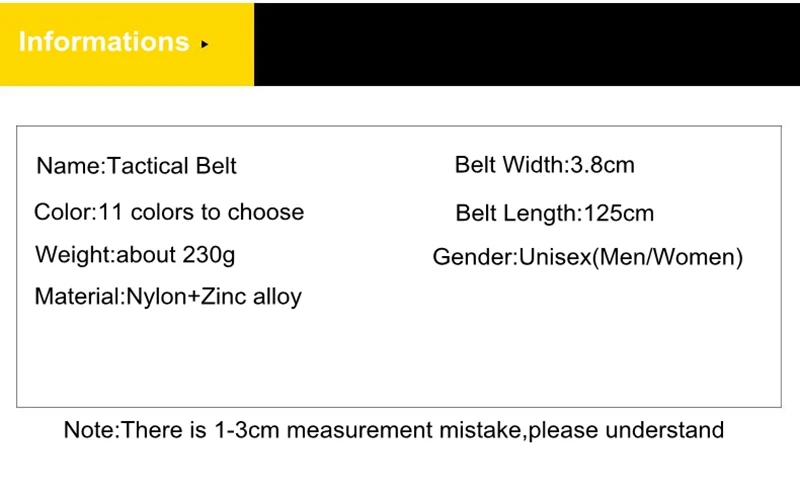Screen dimensions: 800x500
Task: Click the black banner area
Action: coord(526,43)
